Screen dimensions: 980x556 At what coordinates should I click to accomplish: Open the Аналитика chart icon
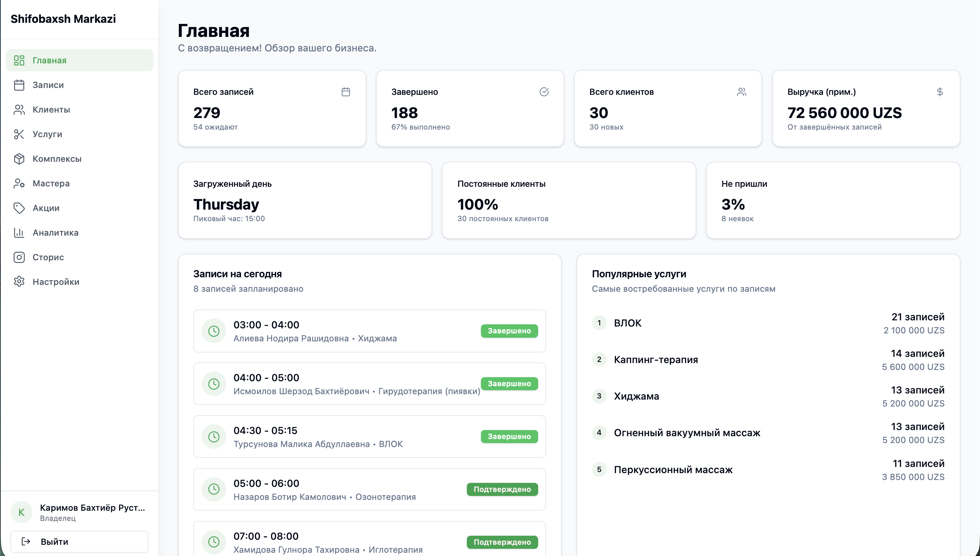(x=19, y=232)
